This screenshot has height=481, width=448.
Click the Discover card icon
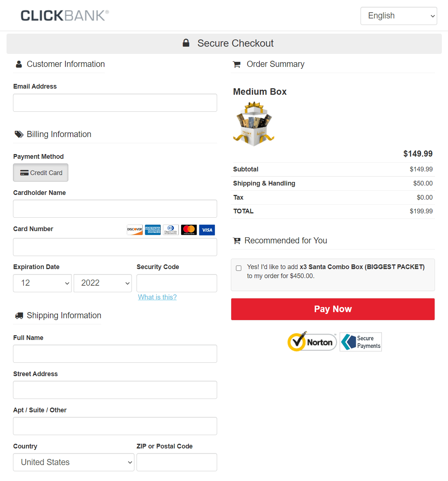coord(135,230)
